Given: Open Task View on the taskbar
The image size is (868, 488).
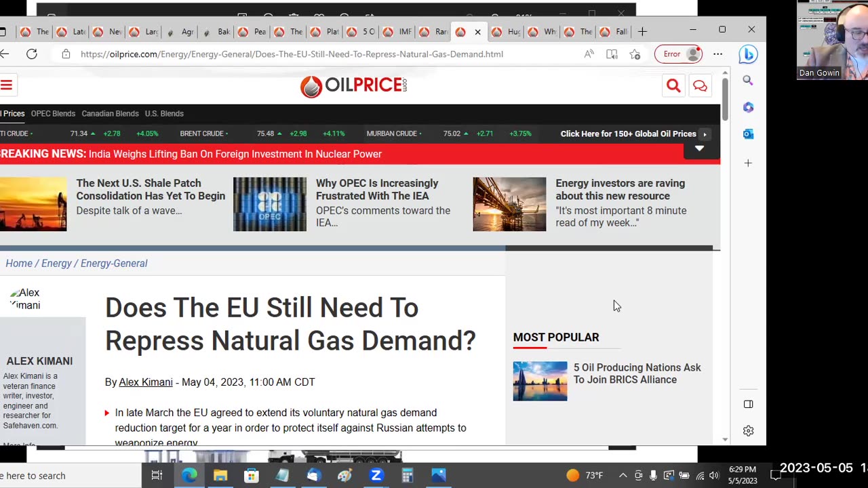Looking at the screenshot, I should tap(157, 476).
